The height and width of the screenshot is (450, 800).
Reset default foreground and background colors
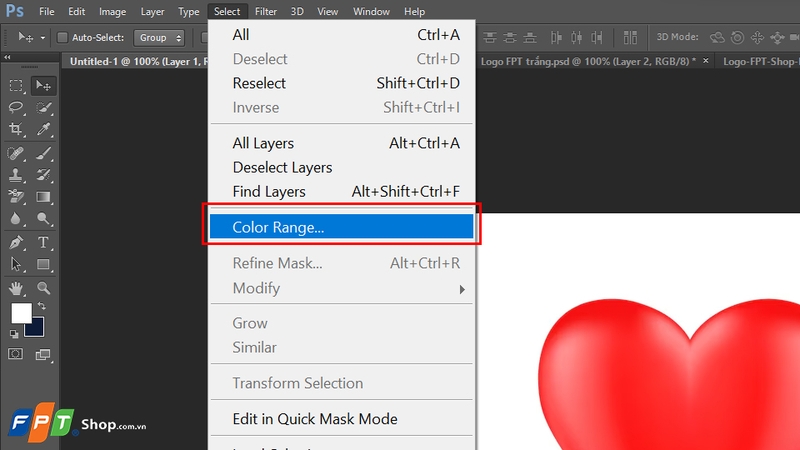pos(14,334)
